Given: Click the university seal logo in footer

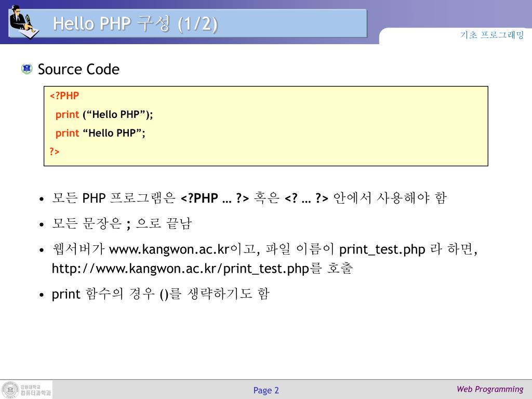Looking at the screenshot, I should pos(10,390).
